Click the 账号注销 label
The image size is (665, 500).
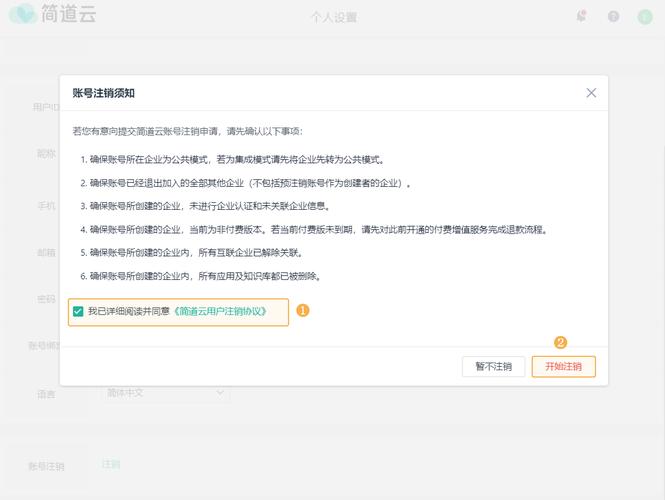[x=46, y=466]
